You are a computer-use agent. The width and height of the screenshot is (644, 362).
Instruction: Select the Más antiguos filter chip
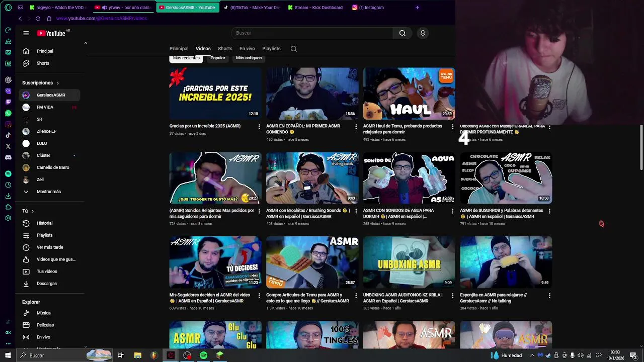click(249, 58)
